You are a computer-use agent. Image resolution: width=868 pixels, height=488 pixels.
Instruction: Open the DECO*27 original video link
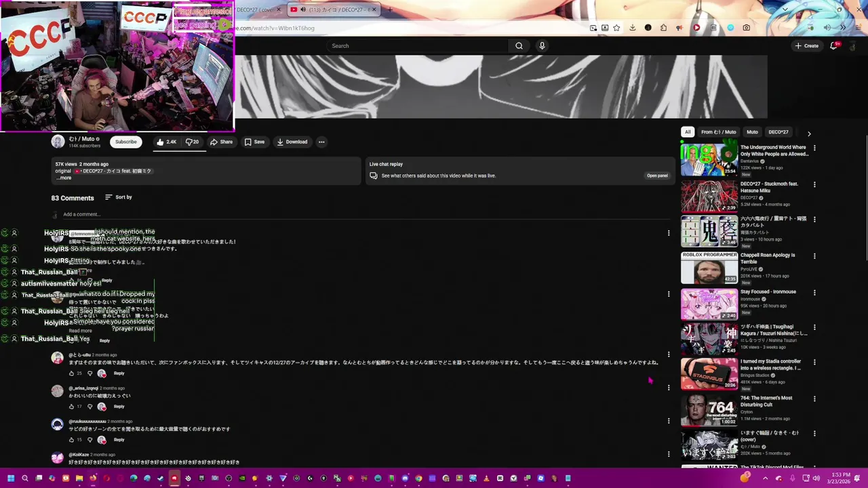[x=114, y=171]
